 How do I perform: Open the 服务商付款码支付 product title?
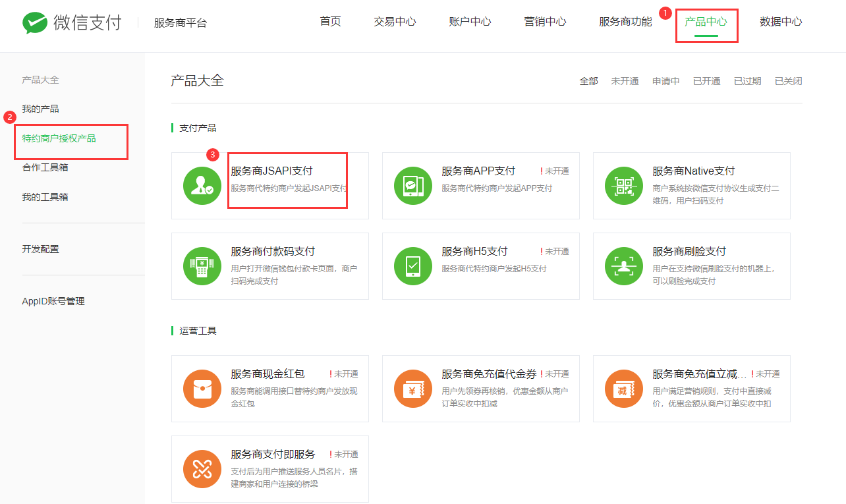(x=273, y=251)
